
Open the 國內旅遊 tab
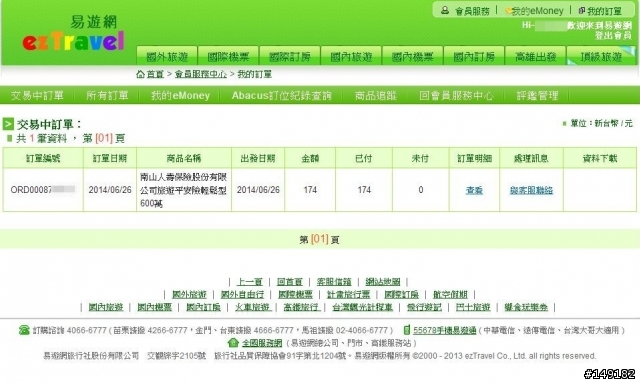pyautogui.click(x=351, y=56)
